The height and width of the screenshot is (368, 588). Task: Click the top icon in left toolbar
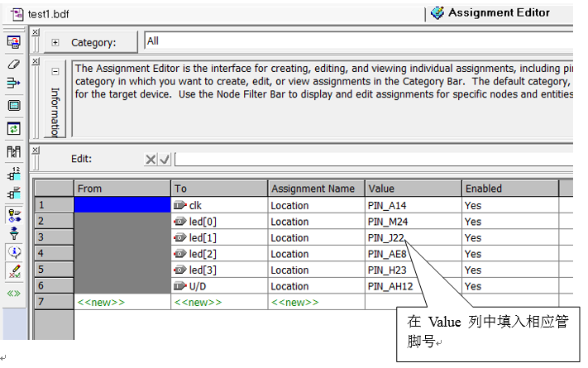13,42
